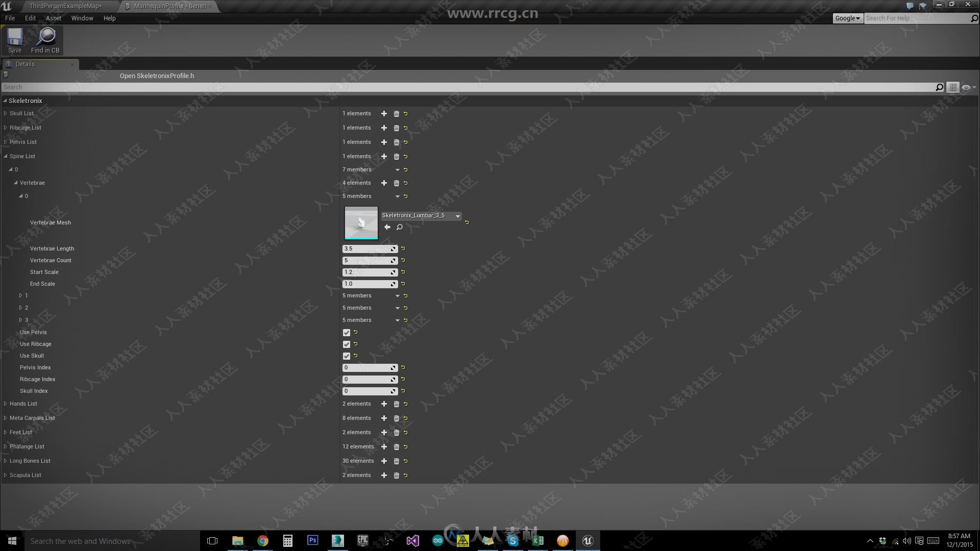
Task: Switch to ThirdPersonExampleMap tab
Action: 65,6
